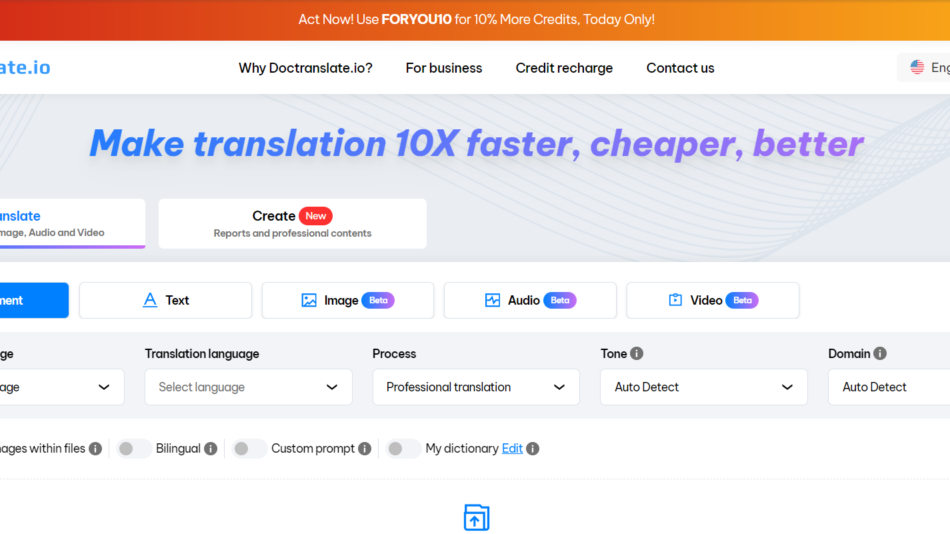Screen dimensions: 950x534
Task: Select the Translate tab
Action: click(72, 224)
